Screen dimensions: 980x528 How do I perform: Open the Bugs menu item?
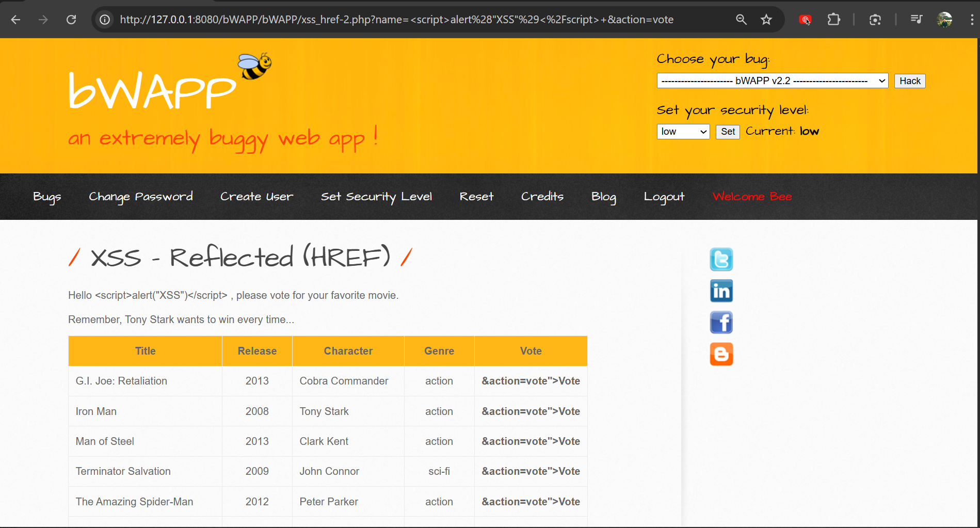[x=47, y=197]
